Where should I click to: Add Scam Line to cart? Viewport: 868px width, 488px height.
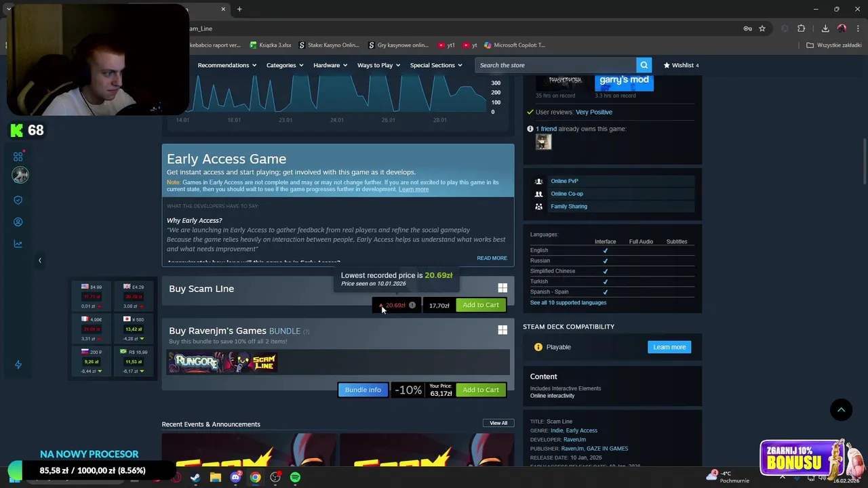(481, 305)
